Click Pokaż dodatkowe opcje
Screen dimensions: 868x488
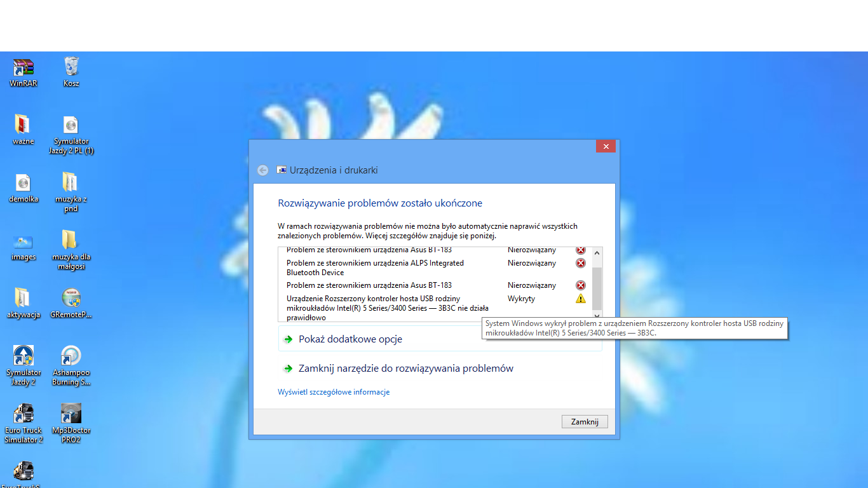(351, 339)
